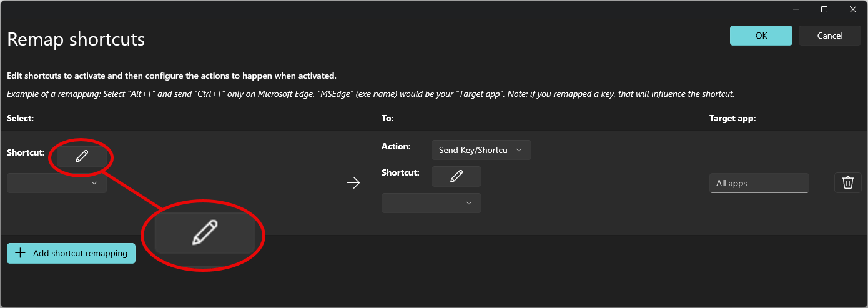This screenshot has width=868, height=308.
Task: Click the Cancel button
Action: click(x=830, y=36)
